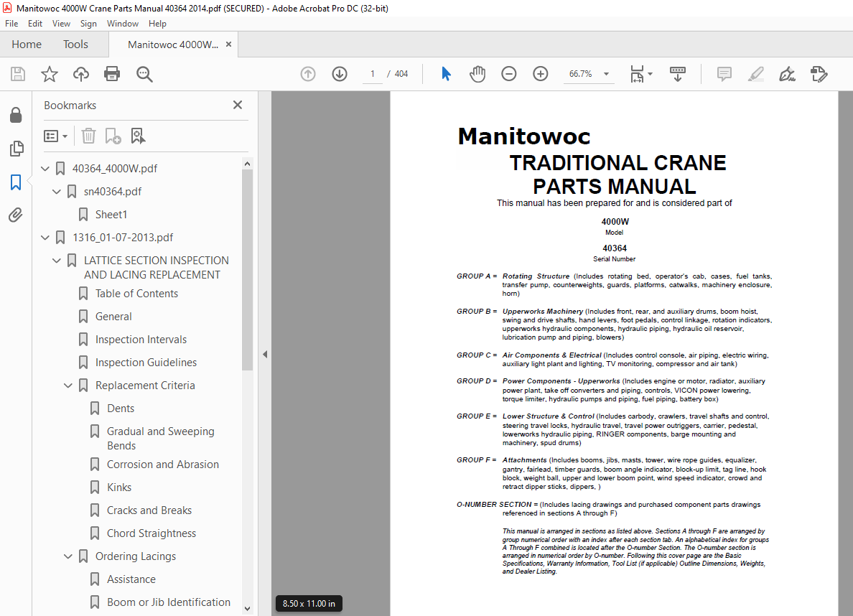This screenshot has height=616, width=853.
Task: Open the Sign document pen icon
Action: point(787,74)
